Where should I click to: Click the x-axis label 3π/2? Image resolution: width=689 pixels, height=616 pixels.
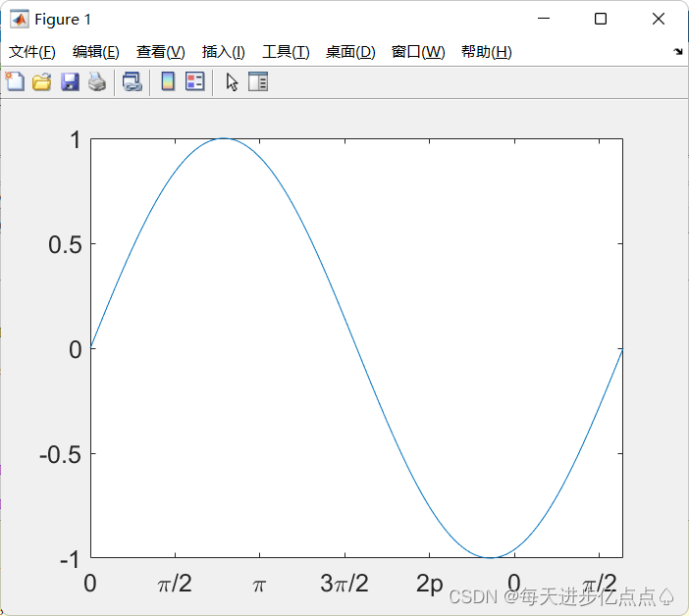click(344, 584)
